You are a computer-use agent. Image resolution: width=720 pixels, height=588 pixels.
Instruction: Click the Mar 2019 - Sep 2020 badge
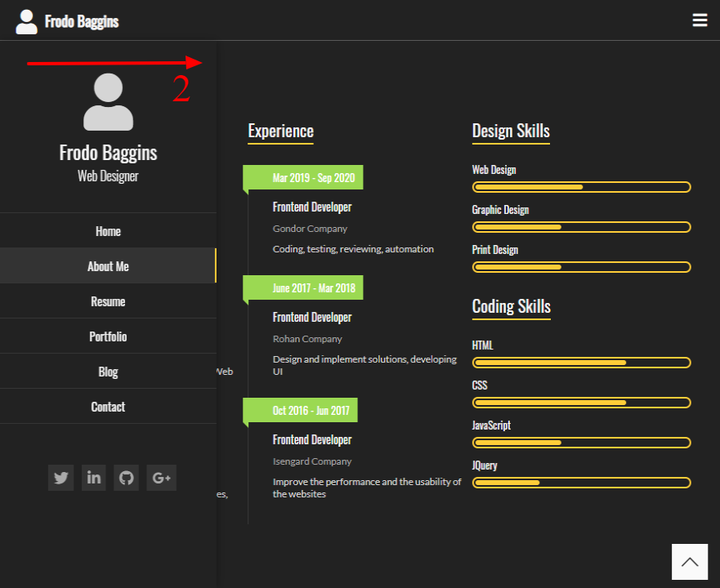303,177
